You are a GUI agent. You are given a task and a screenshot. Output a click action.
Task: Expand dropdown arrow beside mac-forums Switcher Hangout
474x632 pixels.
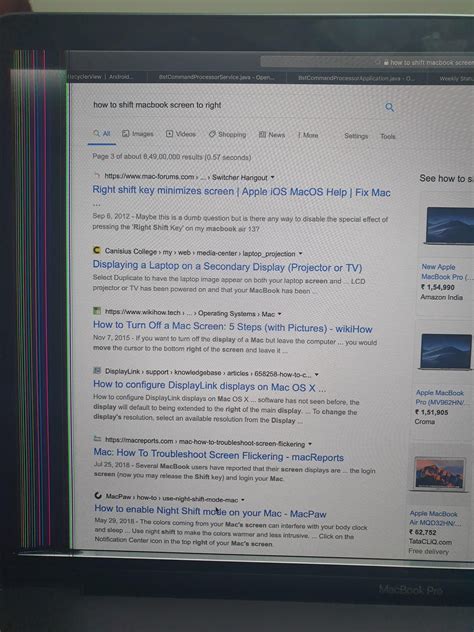(x=273, y=177)
